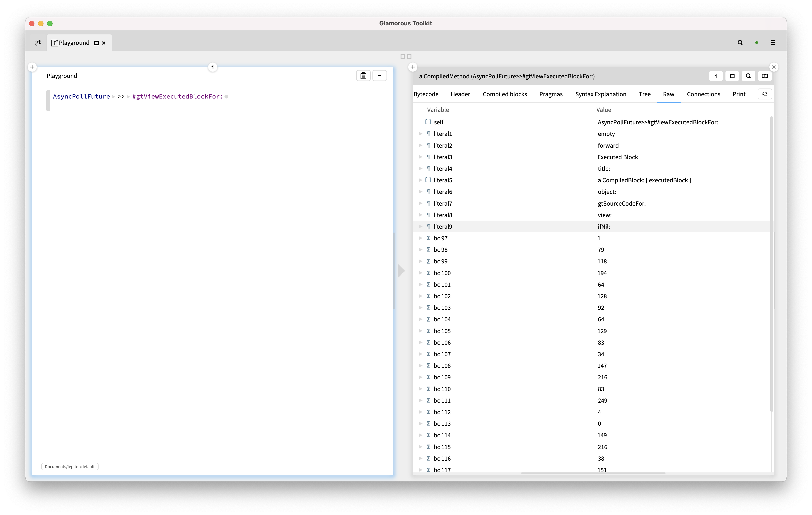
Task: Expand the bc 97 variable row
Action: pos(421,238)
